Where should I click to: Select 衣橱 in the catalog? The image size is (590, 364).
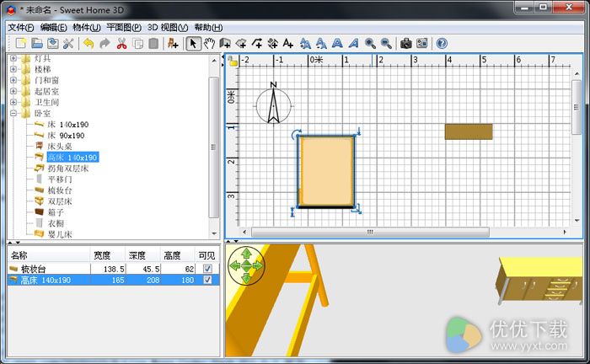tap(56, 223)
